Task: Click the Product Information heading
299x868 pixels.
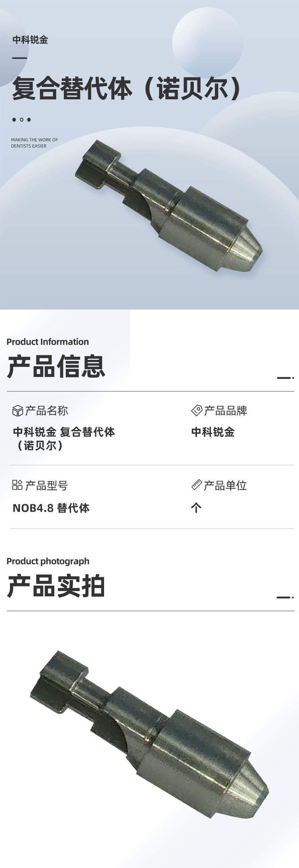Action: tap(48, 342)
